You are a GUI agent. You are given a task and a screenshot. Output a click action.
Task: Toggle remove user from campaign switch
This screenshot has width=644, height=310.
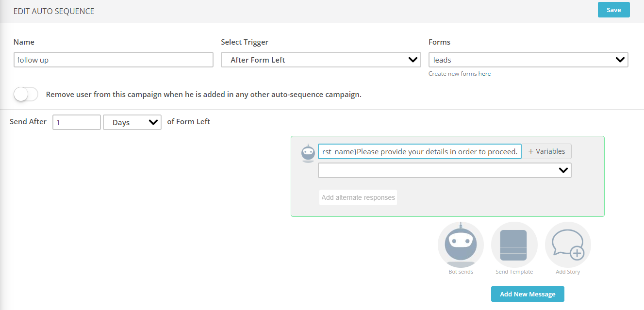(x=26, y=94)
